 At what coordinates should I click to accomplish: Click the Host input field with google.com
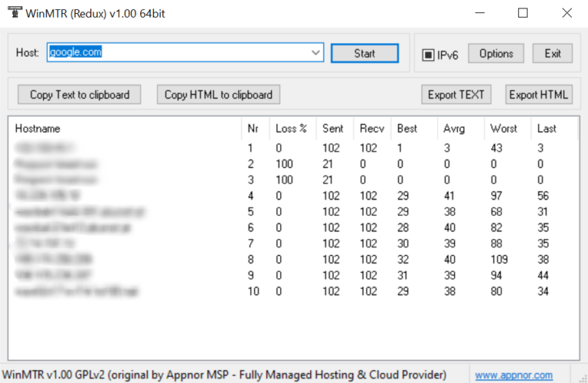[178, 53]
